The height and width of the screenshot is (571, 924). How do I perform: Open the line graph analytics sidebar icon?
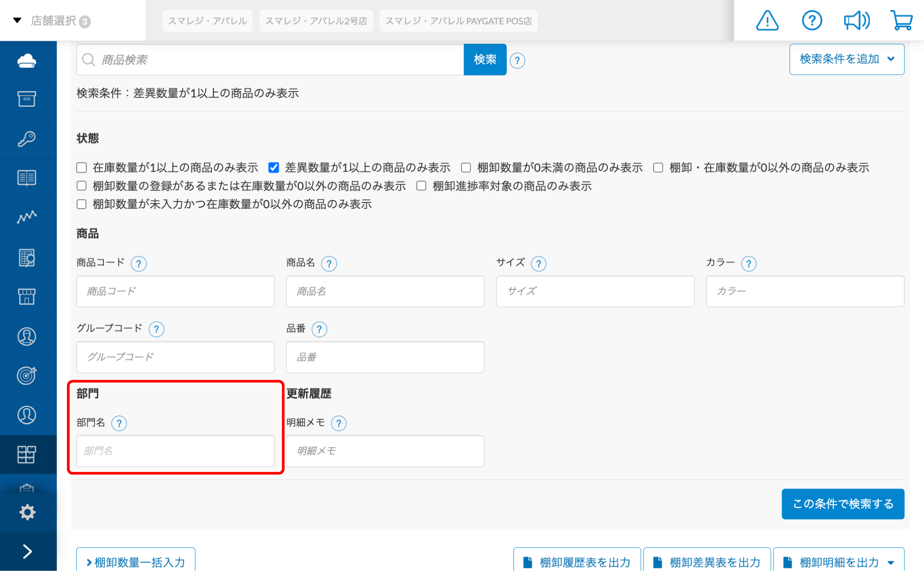[x=27, y=217]
